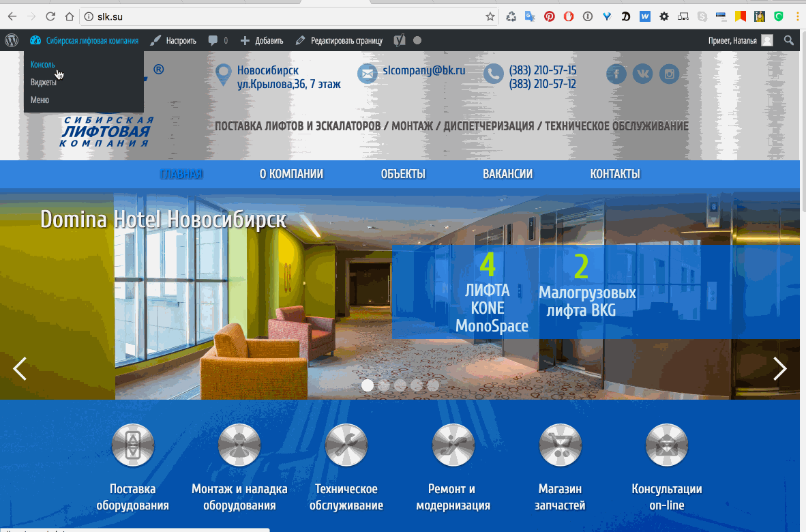The image size is (806, 532).
Task: Select Консоль in site dropdown menu
Action: tap(43, 65)
